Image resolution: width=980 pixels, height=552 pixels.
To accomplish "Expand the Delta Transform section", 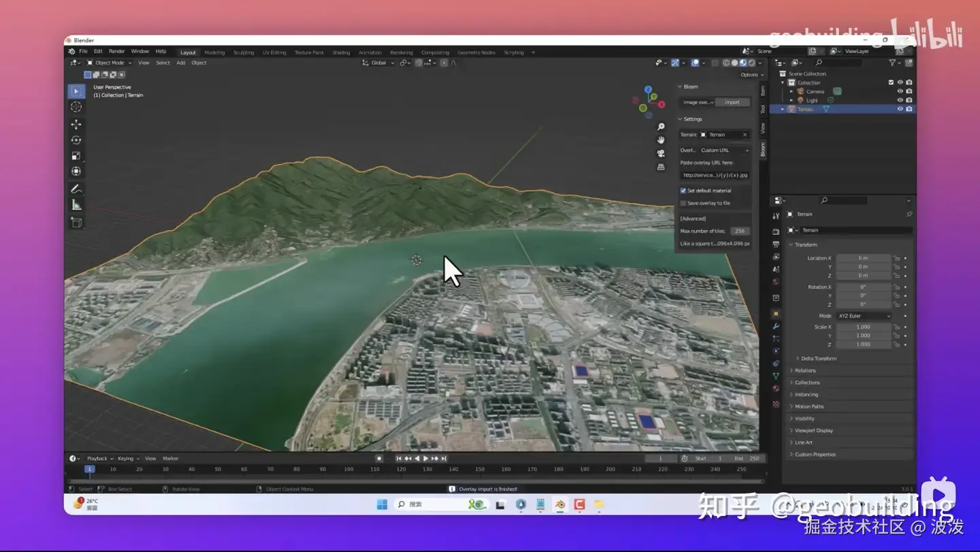I will coord(818,359).
